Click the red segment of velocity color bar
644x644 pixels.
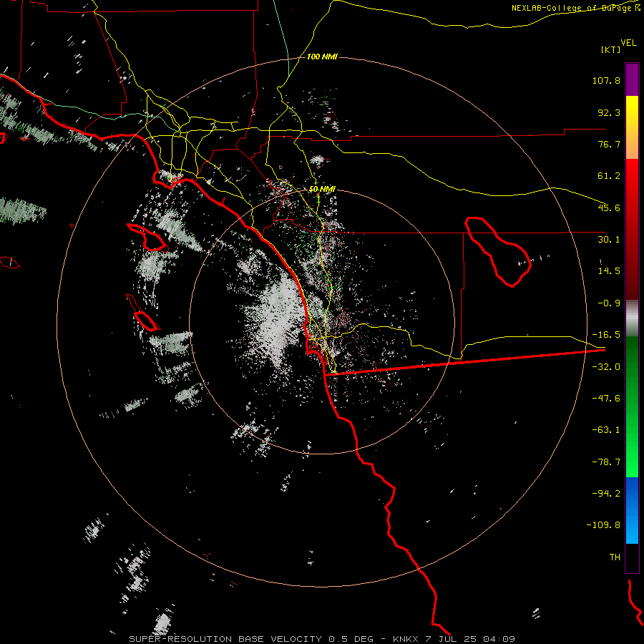[632, 229]
